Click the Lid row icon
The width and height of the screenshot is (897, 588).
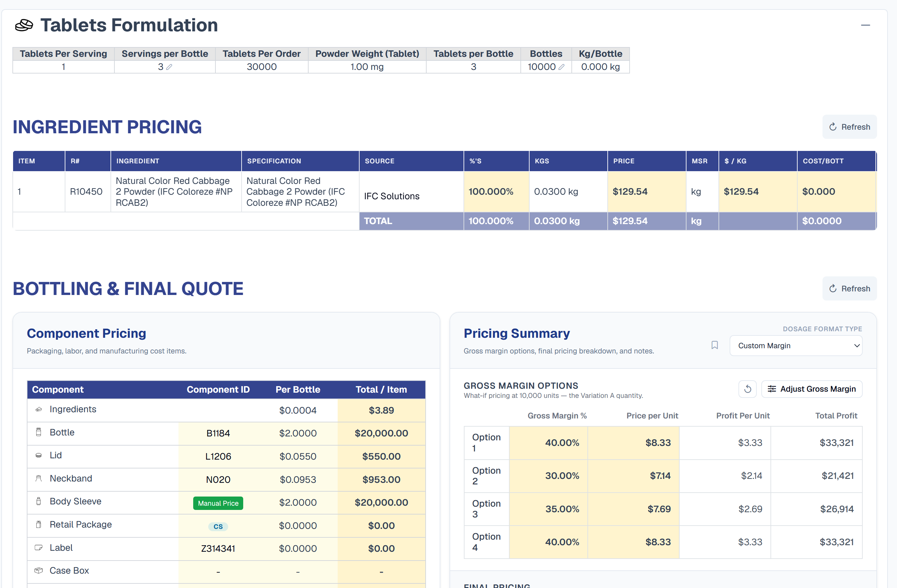tap(39, 455)
